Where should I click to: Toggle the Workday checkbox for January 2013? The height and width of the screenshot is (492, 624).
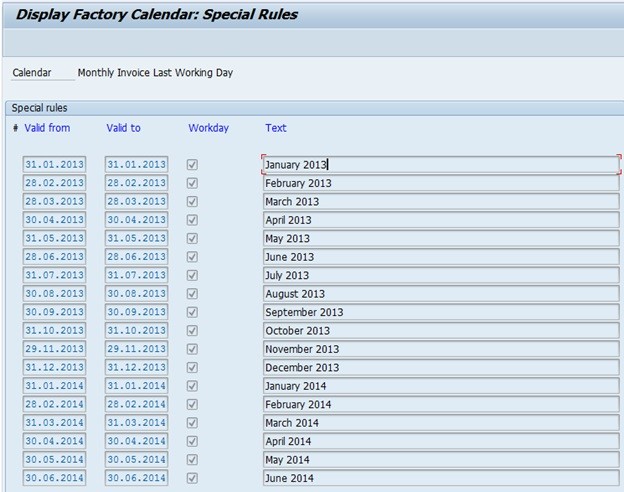point(192,164)
